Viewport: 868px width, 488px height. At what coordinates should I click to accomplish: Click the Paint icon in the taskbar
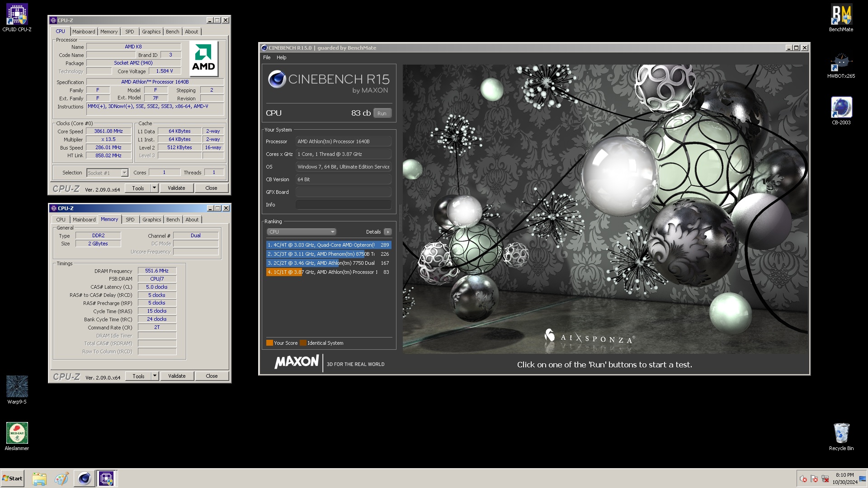coord(61,479)
